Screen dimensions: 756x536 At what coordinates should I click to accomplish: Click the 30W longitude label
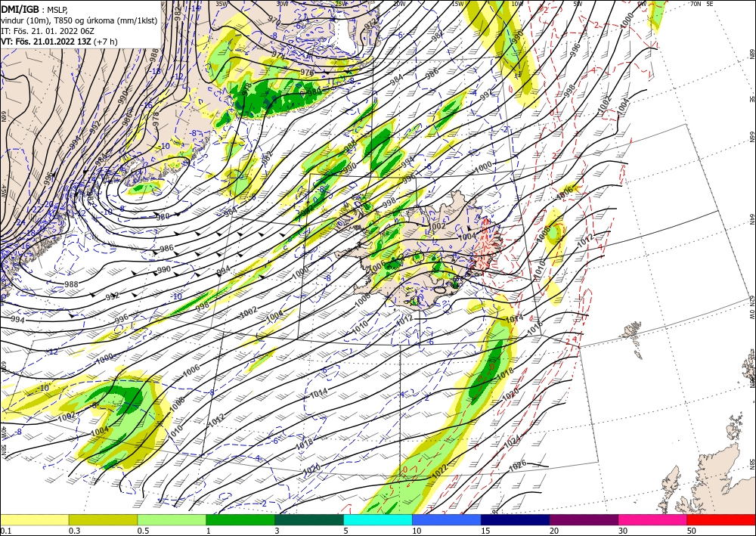pyautogui.click(x=282, y=4)
